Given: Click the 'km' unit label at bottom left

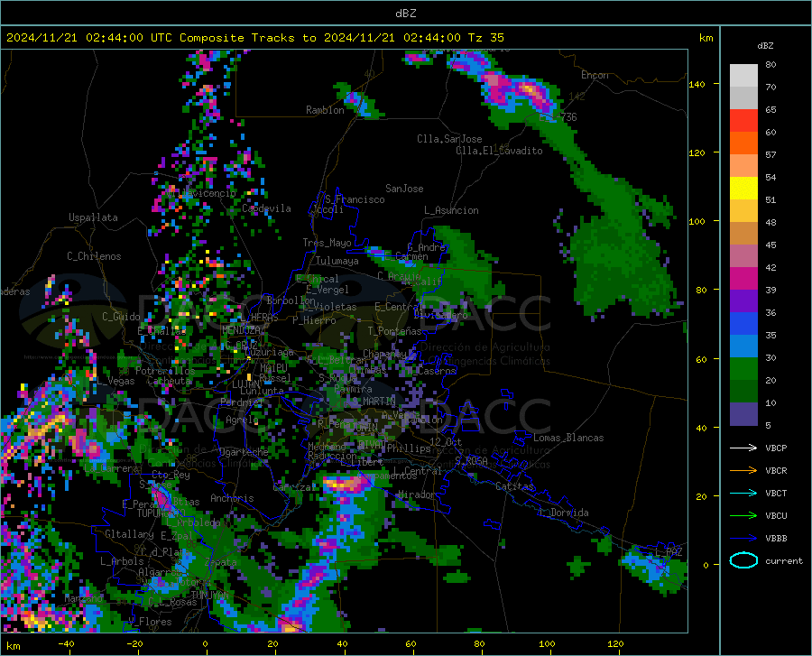Looking at the screenshot, I should pyautogui.click(x=13, y=646).
